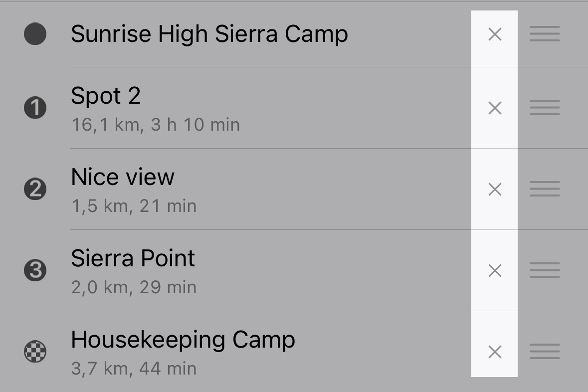The width and height of the screenshot is (588, 392).
Task: Select the checkered finish flag icon
Action: pos(35,351)
